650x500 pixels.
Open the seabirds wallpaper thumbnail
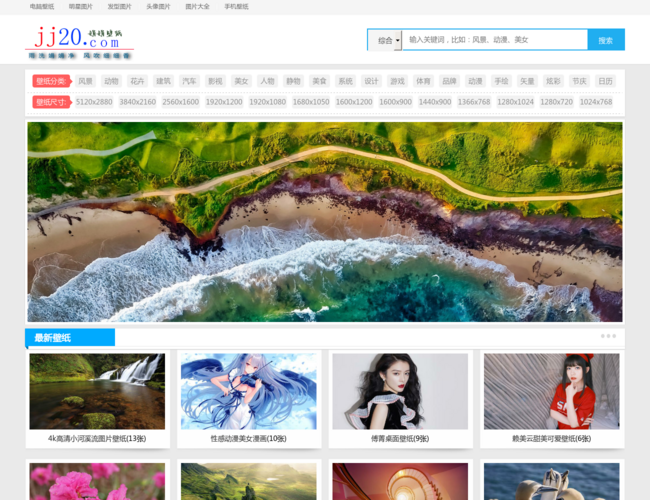(552, 481)
